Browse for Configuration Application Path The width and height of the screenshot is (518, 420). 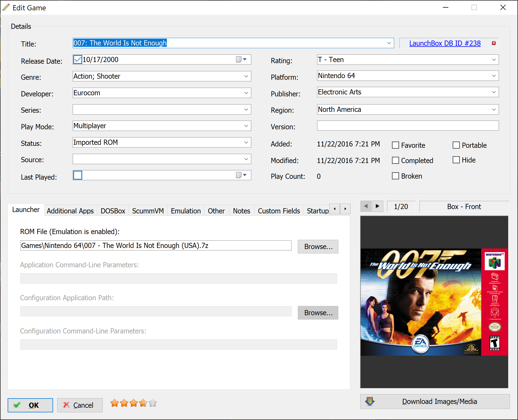318,312
